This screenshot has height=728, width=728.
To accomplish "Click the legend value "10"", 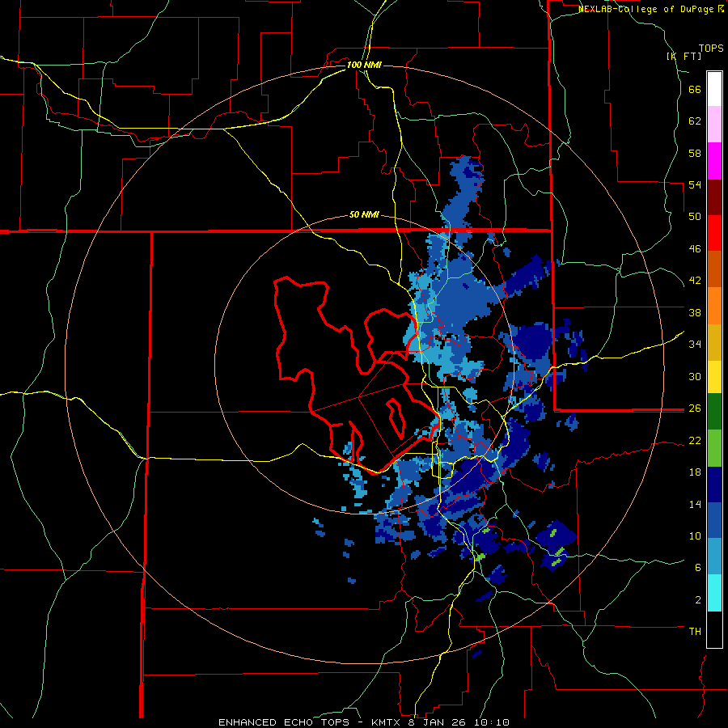I will (695, 535).
